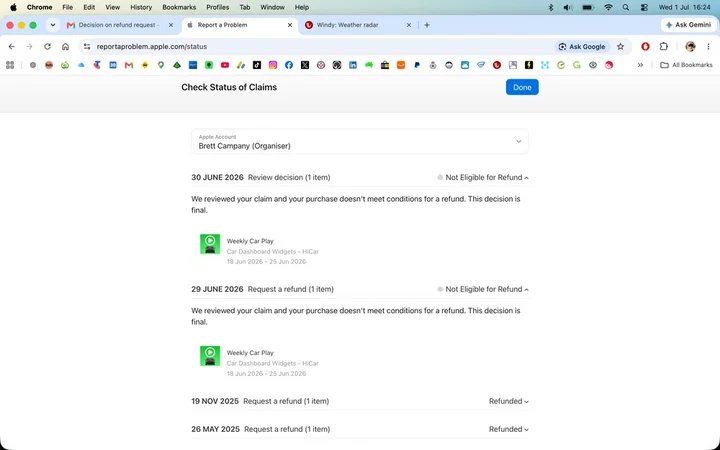The height and width of the screenshot is (450, 720).
Task: Open the Chrome three-dot menu
Action: click(708, 46)
